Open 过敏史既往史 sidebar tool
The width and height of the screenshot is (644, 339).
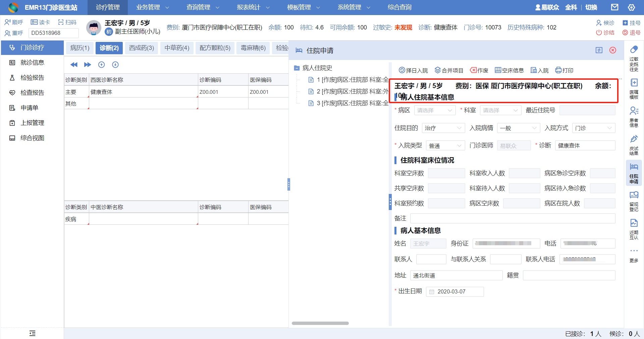point(634,59)
